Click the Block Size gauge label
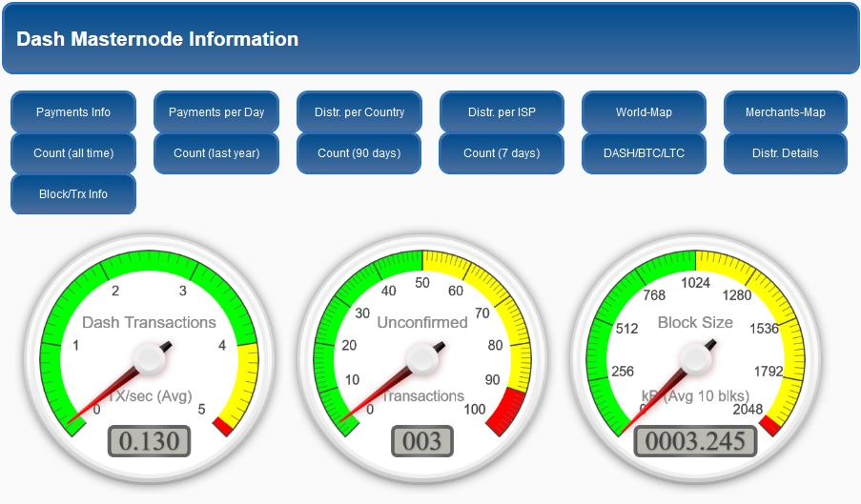This screenshot has height=504, width=861. (x=695, y=322)
